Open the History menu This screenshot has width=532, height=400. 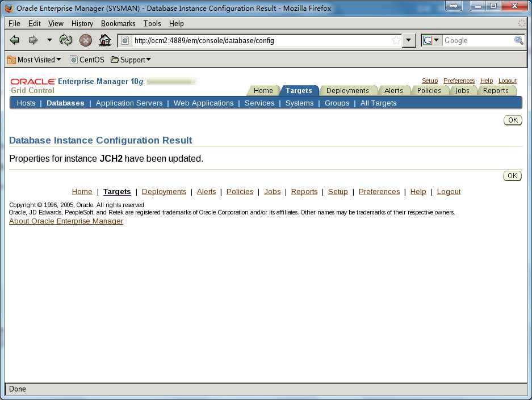point(82,23)
